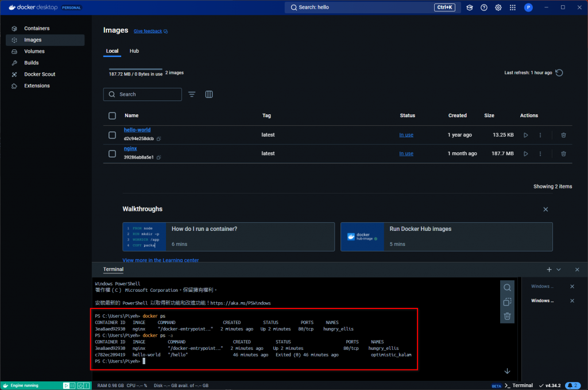
Task: Clear the terminal with the trash icon
Action: point(507,316)
